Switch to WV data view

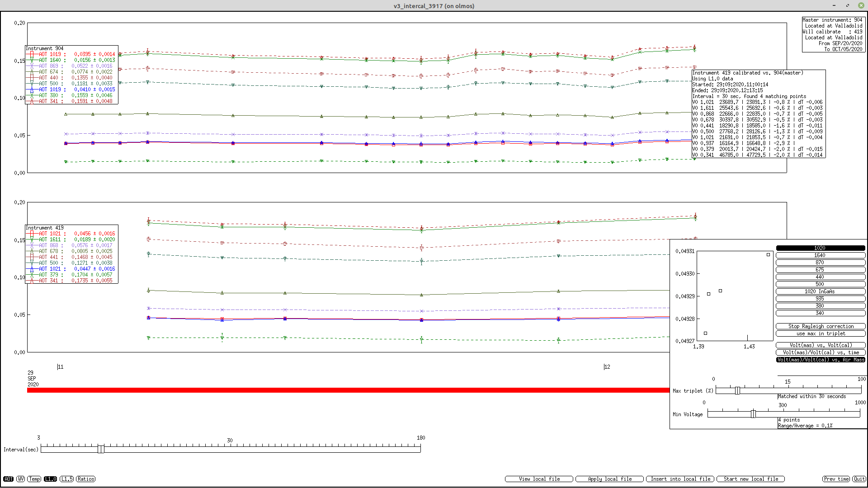pyautogui.click(x=21, y=479)
